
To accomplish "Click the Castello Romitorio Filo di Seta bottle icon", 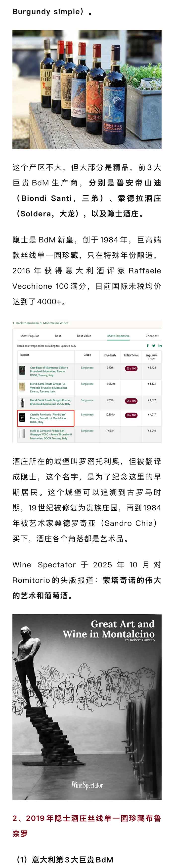I will pos(22,417).
